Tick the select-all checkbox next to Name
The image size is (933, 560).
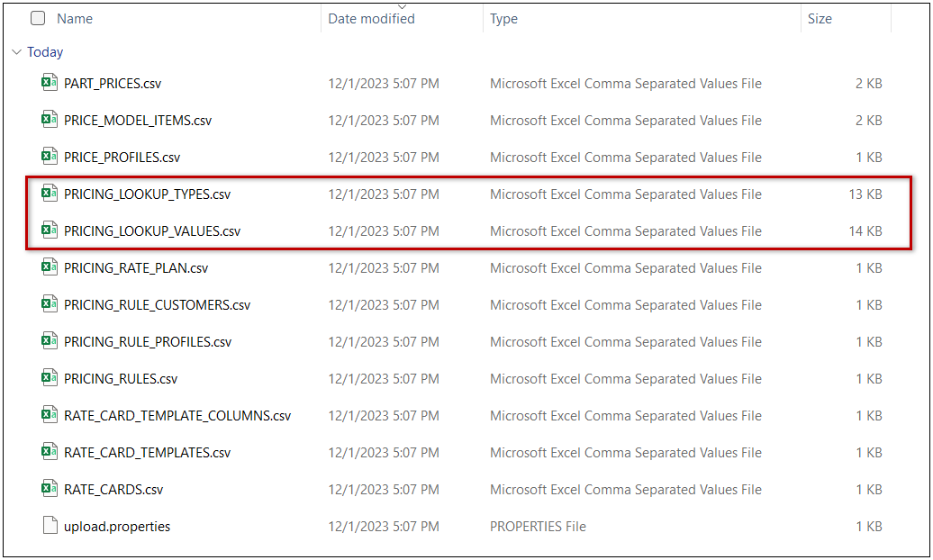pos(38,18)
